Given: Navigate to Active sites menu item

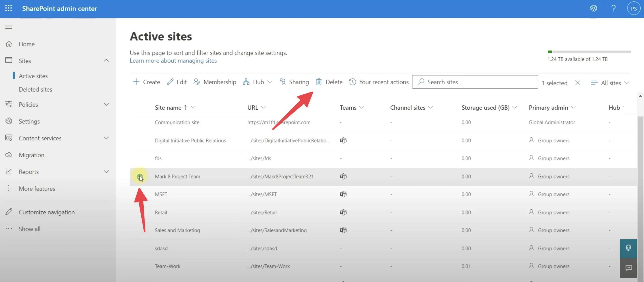Looking at the screenshot, I should (33, 76).
